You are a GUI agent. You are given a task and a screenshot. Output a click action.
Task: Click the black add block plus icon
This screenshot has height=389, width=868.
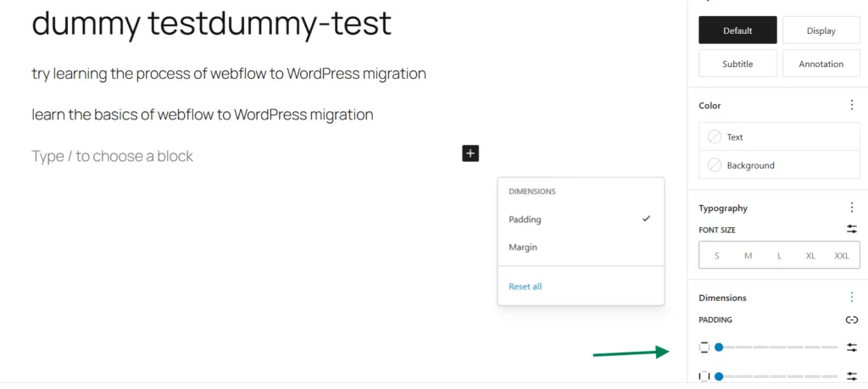tap(470, 153)
